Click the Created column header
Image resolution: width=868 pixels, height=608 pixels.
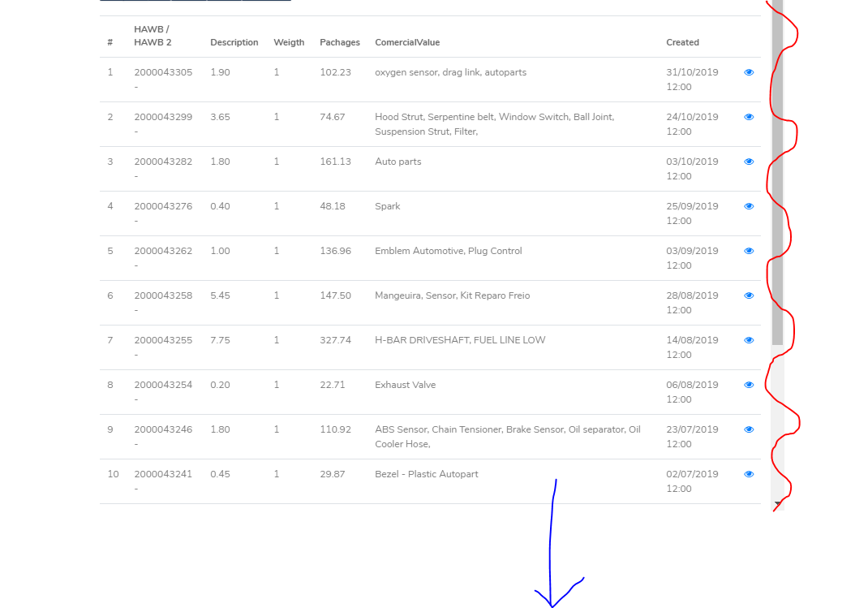(x=682, y=42)
